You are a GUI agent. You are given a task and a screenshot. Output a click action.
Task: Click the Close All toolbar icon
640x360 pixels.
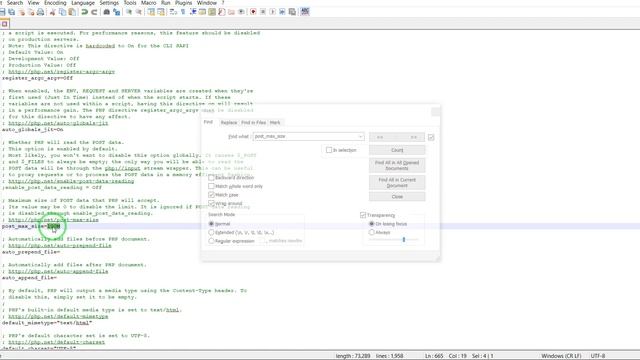31,12
